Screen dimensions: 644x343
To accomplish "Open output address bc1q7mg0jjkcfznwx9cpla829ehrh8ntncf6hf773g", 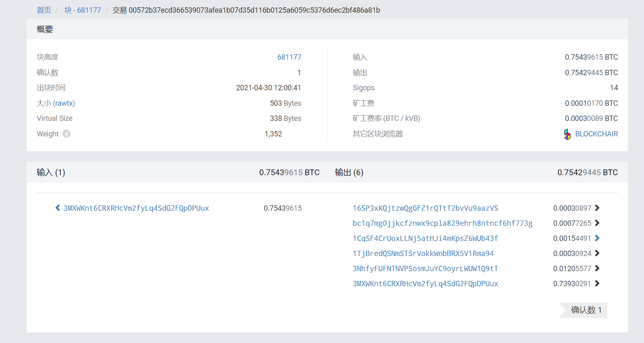I will pos(443,223).
